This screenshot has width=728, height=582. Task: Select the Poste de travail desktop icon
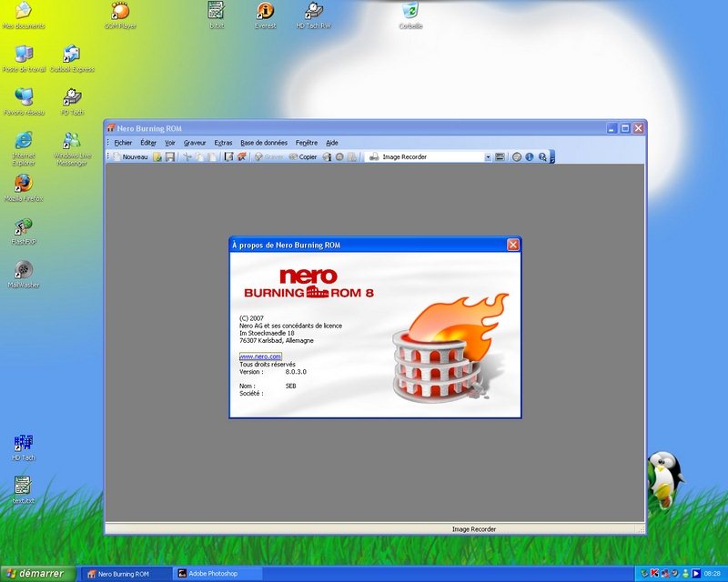click(25, 59)
